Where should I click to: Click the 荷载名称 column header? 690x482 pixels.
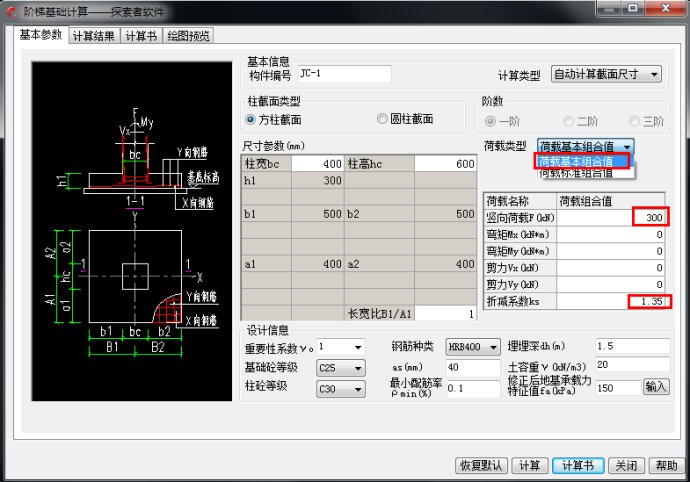click(x=520, y=201)
